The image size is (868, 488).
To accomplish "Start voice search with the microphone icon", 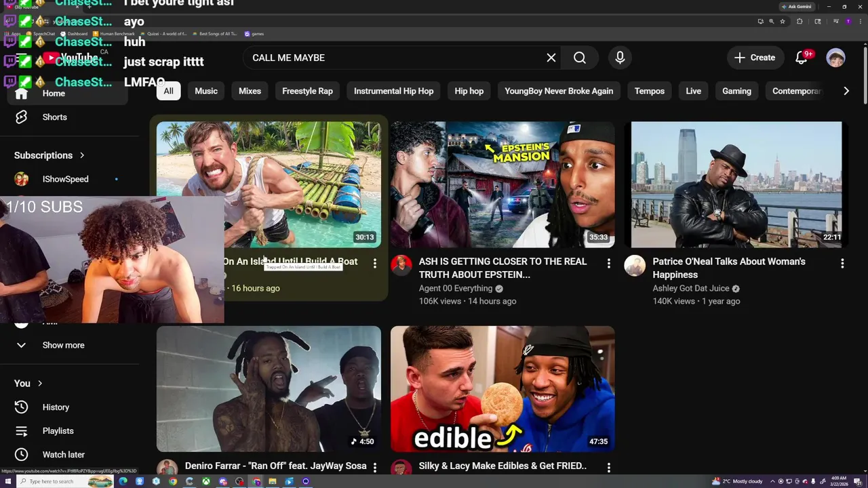I will (x=620, y=58).
